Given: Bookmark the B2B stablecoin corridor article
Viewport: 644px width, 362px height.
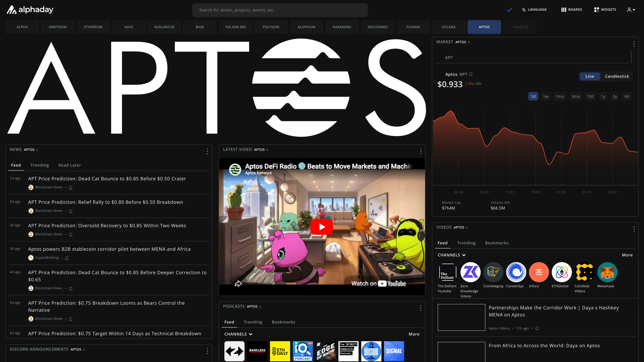Looking at the screenshot, I should point(67,258).
